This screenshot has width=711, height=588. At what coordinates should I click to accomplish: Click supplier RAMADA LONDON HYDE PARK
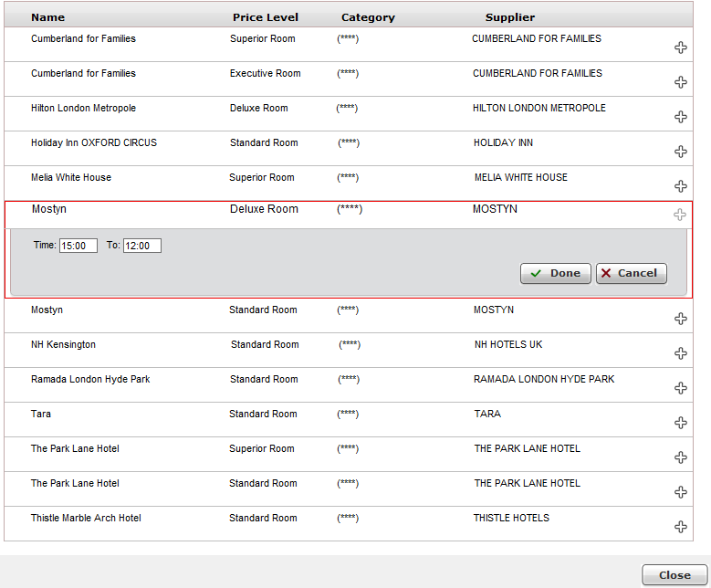(x=544, y=379)
